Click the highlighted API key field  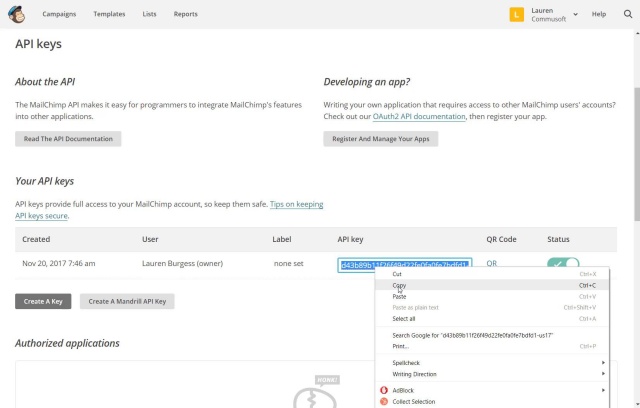(404, 264)
